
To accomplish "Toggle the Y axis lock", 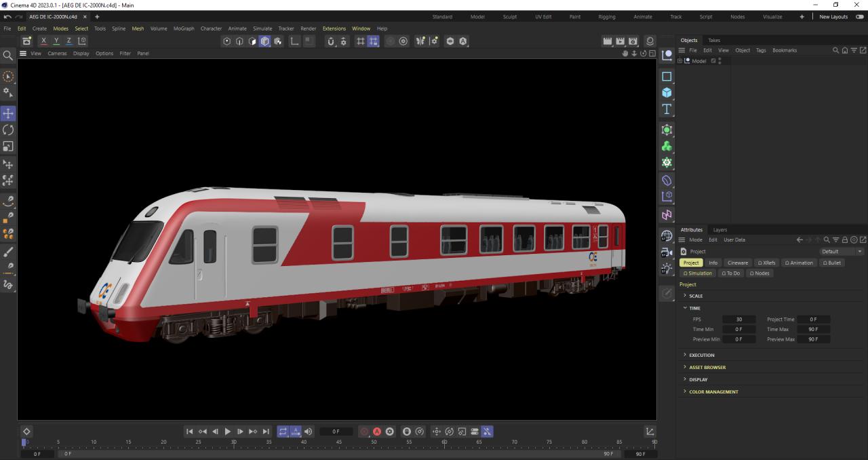I will click(x=56, y=41).
